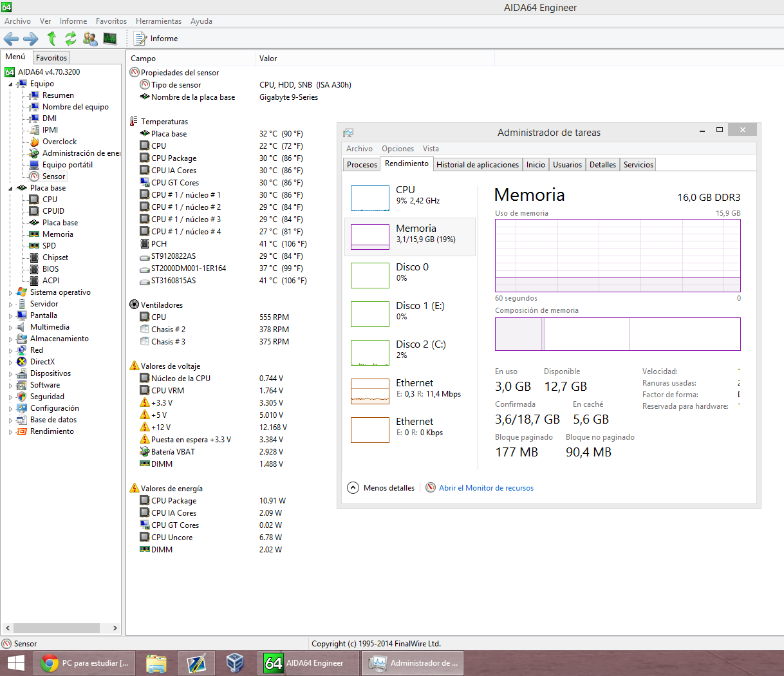Open the OSD monitor panel icon

coord(110,39)
